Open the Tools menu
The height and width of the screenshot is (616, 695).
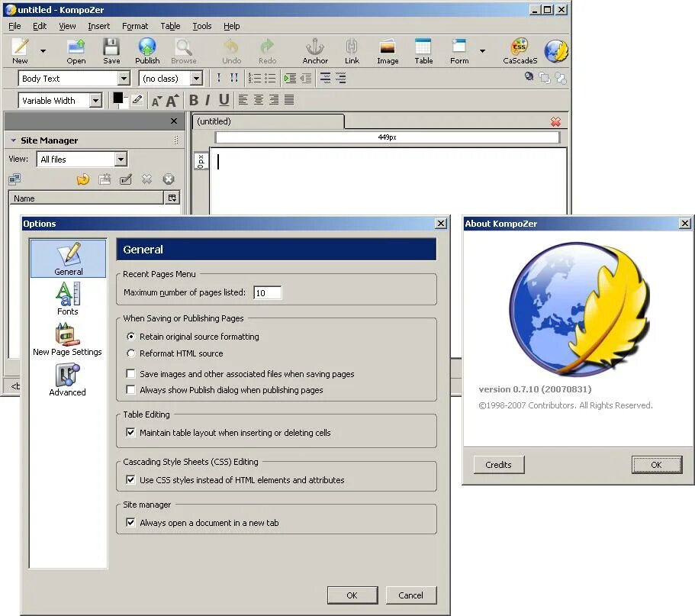(201, 26)
